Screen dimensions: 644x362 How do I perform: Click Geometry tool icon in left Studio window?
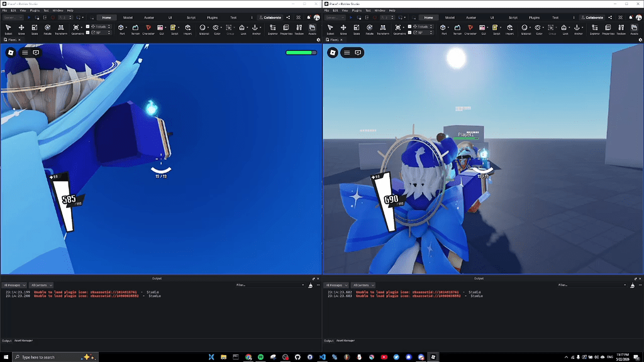pyautogui.click(x=76, y=29)
